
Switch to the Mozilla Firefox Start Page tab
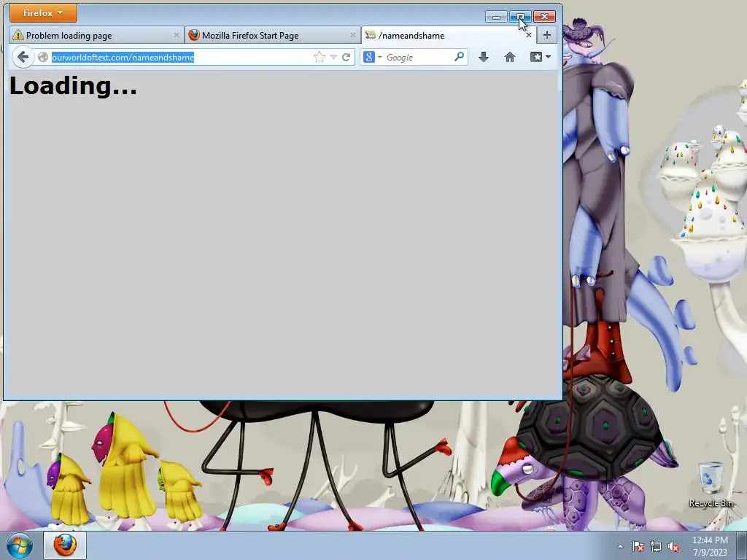coord(273,35)
